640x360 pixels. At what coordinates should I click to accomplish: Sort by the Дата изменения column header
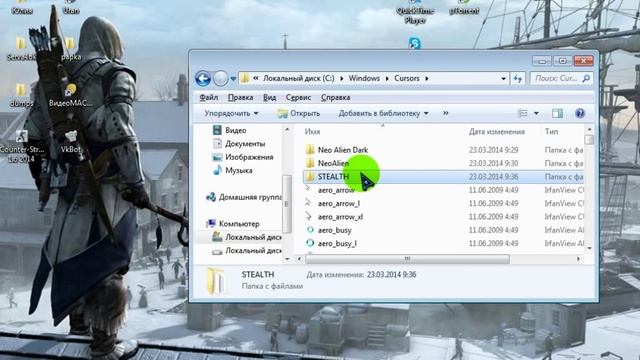pyautogui.click(x=496, y=131)
